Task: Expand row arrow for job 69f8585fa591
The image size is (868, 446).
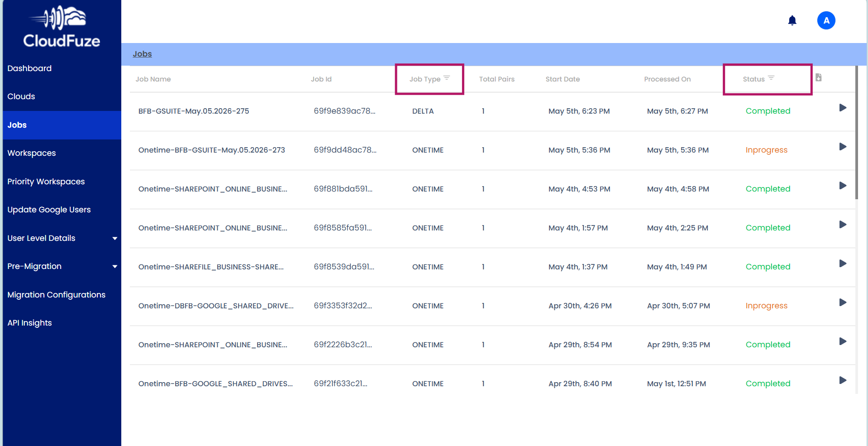Action: pyautogui.click(x=843, y=225)
